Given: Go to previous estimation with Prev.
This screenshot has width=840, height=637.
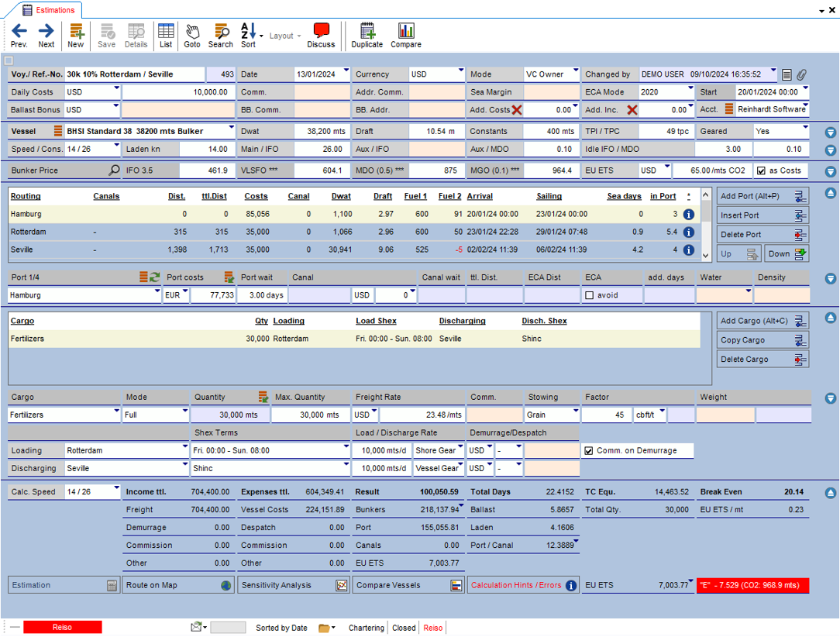Looking at the screenshot, I should [19, 36].
